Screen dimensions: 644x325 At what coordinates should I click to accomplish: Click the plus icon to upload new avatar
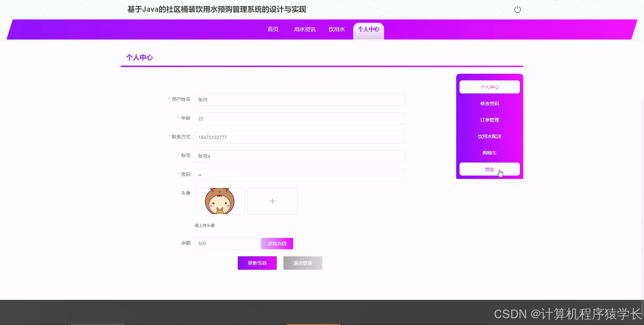tap(272, 201)
